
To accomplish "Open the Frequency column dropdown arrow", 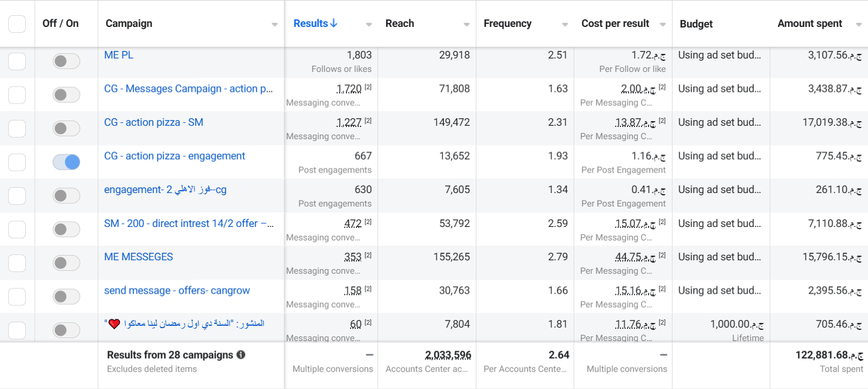I will pos(565,25).
